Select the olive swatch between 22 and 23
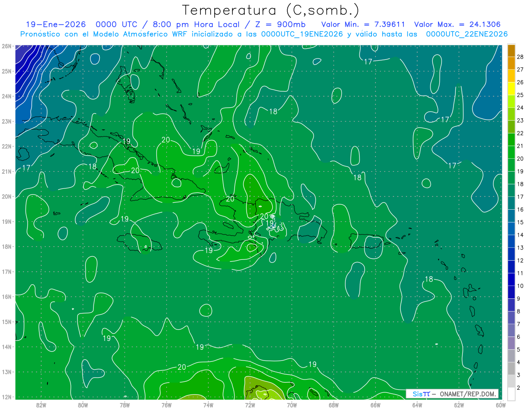The image size is (532, 411). (511, 126)
